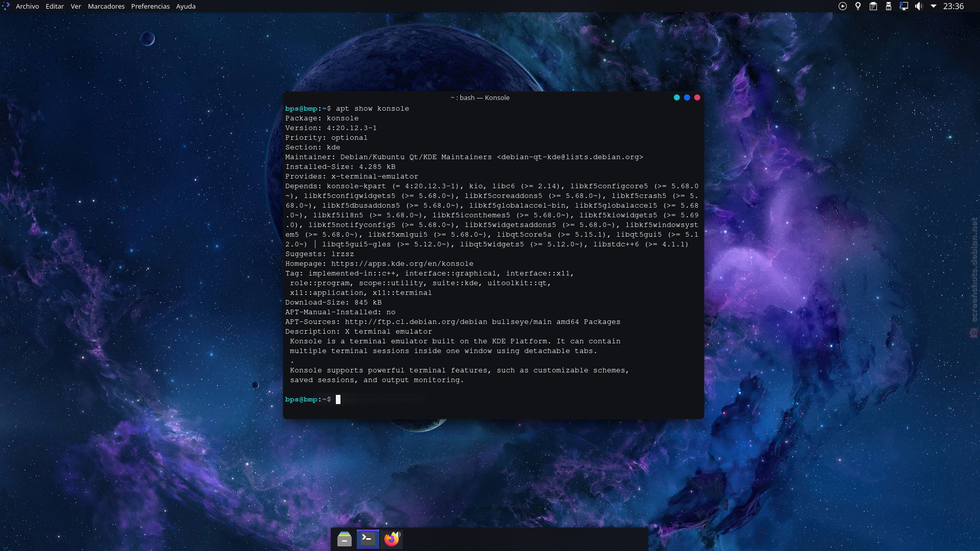Click the 'Download-Size: 845 kB' line
The height and width of the screenshot is (551, 980).
(x=333, y=303)
